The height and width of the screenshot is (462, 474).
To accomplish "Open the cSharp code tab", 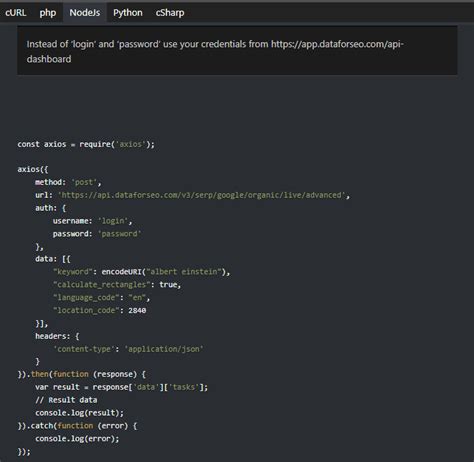I will pyautogui.click(x=170, y=13).
